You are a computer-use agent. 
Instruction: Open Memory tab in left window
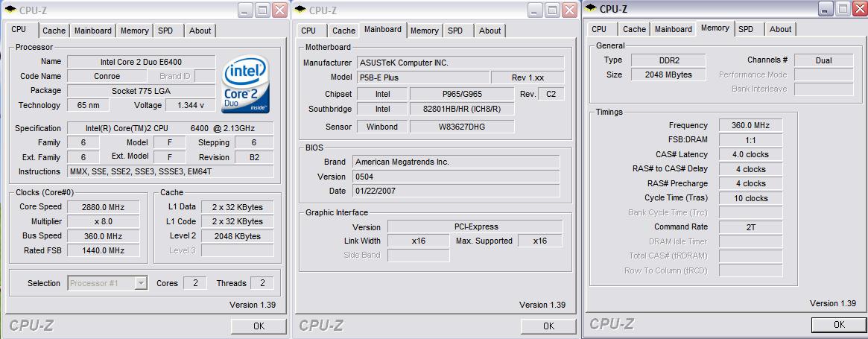(135, 31)
